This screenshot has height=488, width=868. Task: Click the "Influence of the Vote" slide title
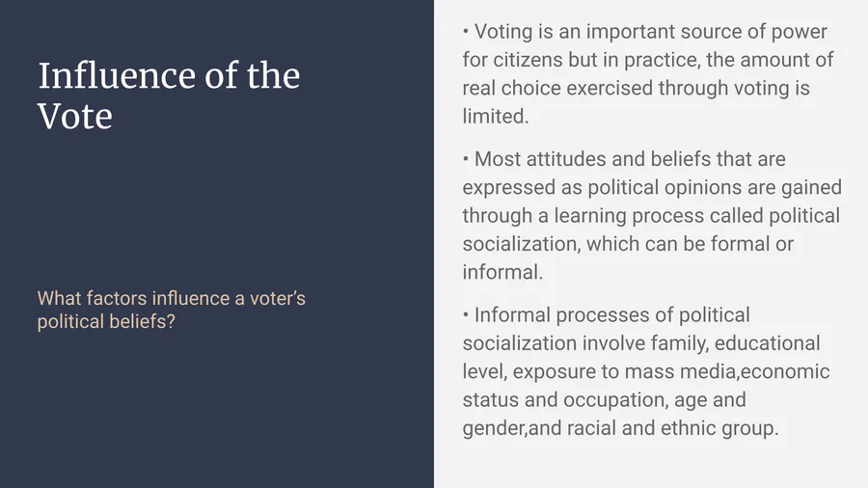click(x=169, y=95)
